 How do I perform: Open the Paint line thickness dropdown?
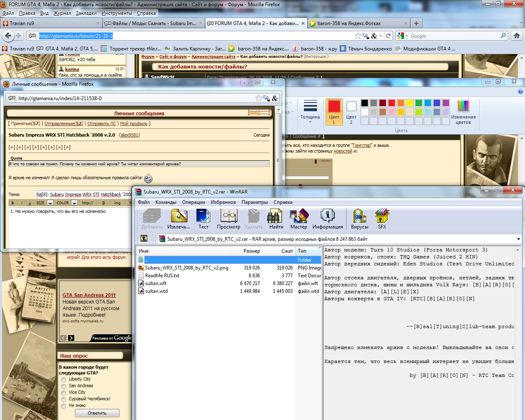click(x=310, y=112)
